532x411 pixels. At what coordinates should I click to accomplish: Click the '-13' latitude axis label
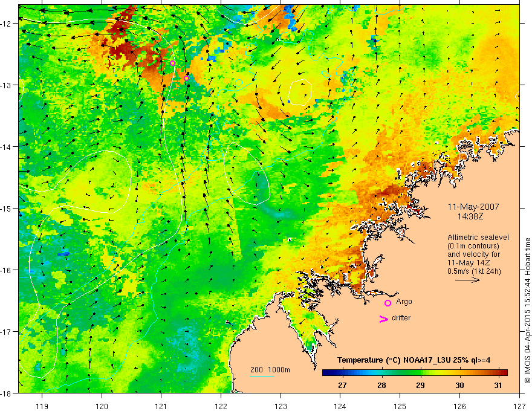7,85
